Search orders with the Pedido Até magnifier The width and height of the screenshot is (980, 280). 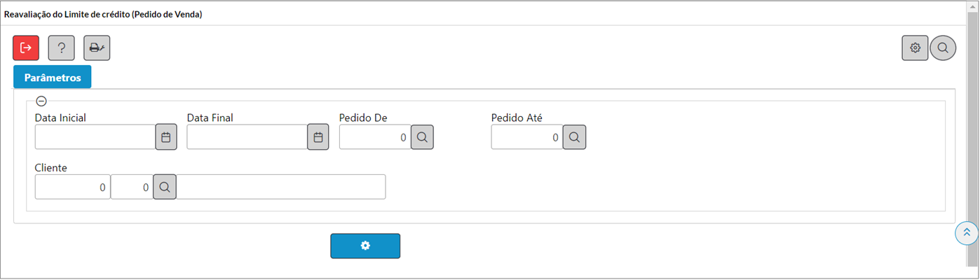click(x=574, y=137)
